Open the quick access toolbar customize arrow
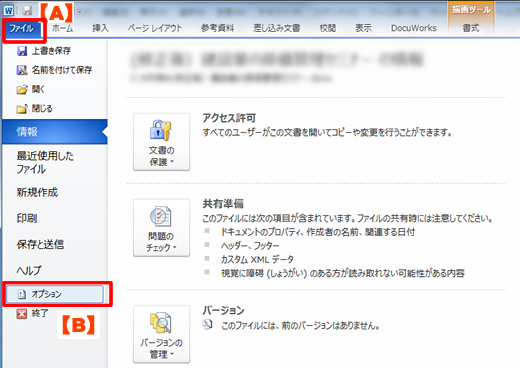Image resolution: width=520 pixels, height=368 pixels. point(80,11)
